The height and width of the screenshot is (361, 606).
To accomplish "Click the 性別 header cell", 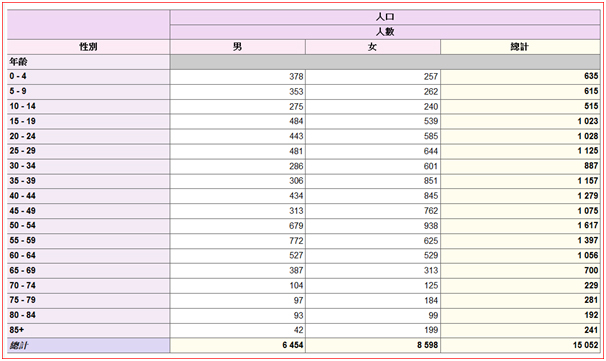I will [x=88, y=47].
